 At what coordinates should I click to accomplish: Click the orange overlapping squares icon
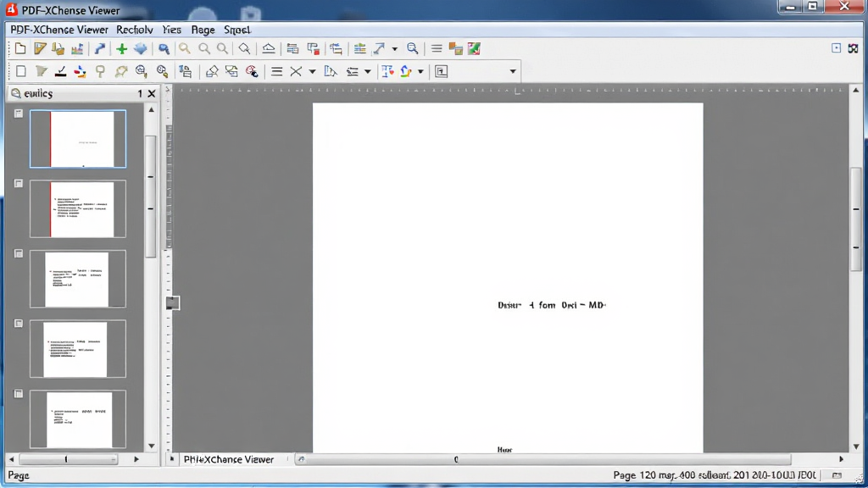point(455,48)
